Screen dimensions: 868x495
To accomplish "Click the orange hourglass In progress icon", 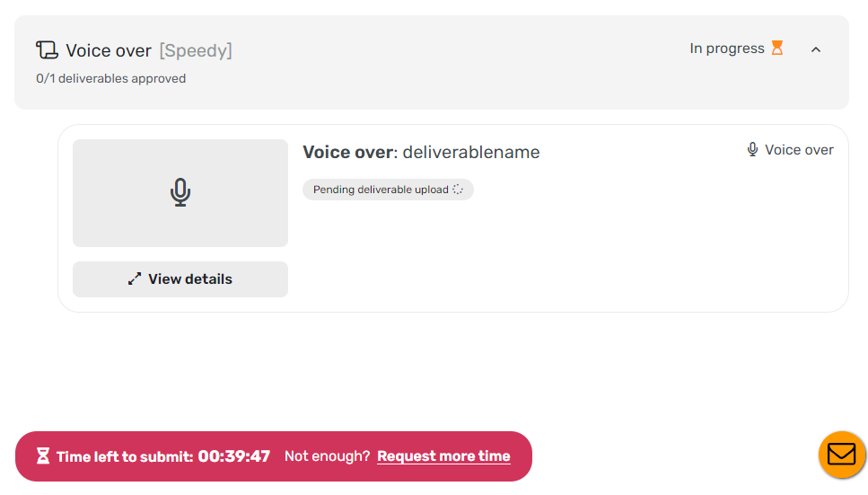I will coord(777,48).
